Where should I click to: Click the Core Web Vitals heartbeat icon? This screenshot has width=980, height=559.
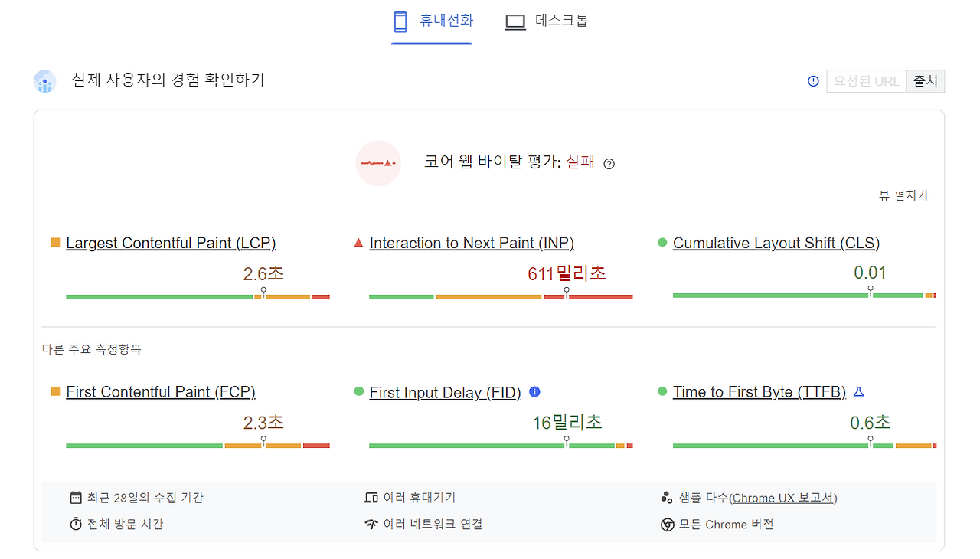tap(378, 163)
